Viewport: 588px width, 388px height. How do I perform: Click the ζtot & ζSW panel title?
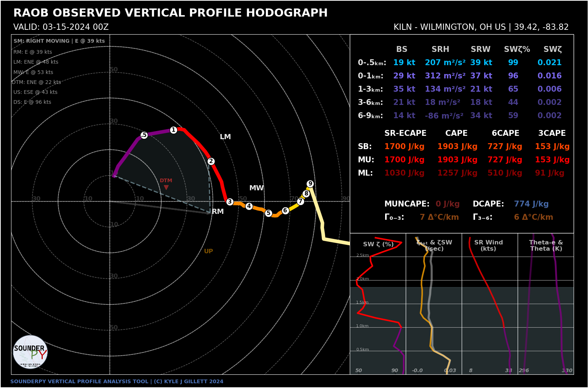(434, 246)
